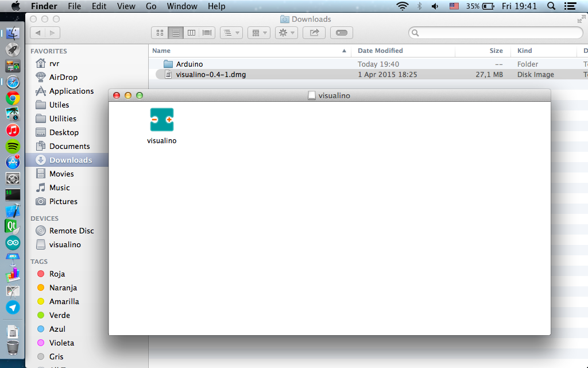Filter by Gris gray tag
Image resolution: width=588 pixels, height=368 pixels.
click(x=56, y=356)
